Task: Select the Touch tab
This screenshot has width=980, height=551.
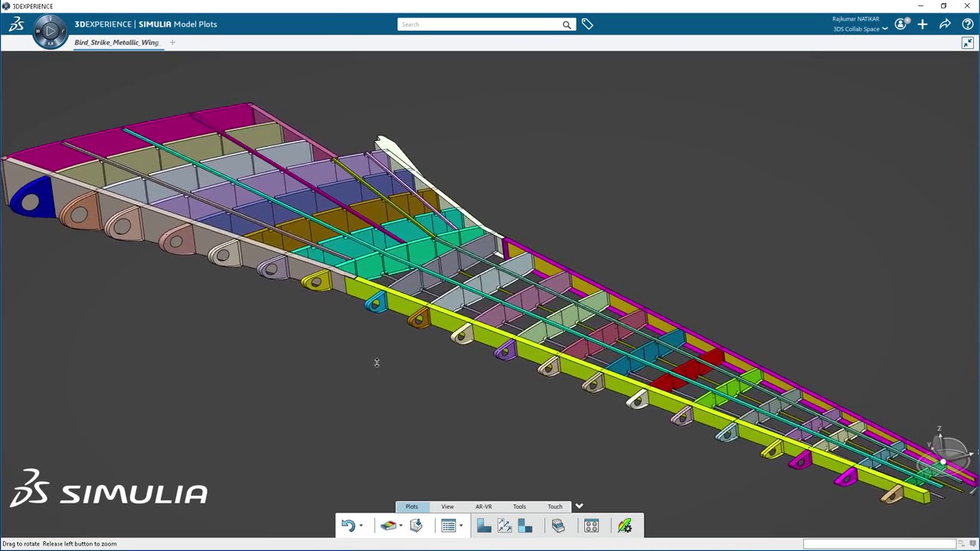Action: click(555, 507)
